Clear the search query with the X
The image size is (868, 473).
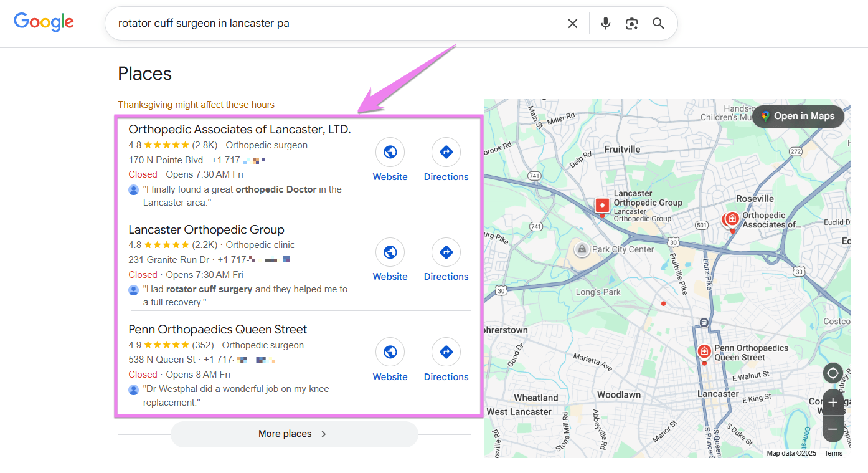point(572,23)
